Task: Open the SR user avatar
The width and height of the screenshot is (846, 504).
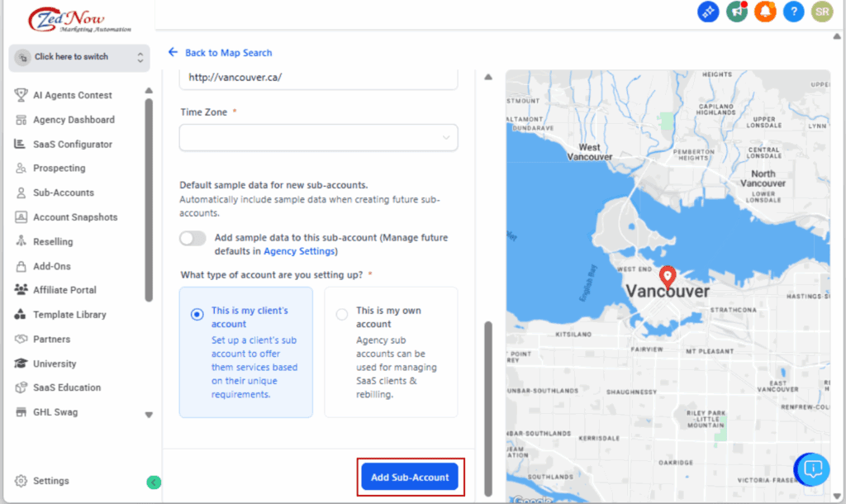Action: coord(822,12)
